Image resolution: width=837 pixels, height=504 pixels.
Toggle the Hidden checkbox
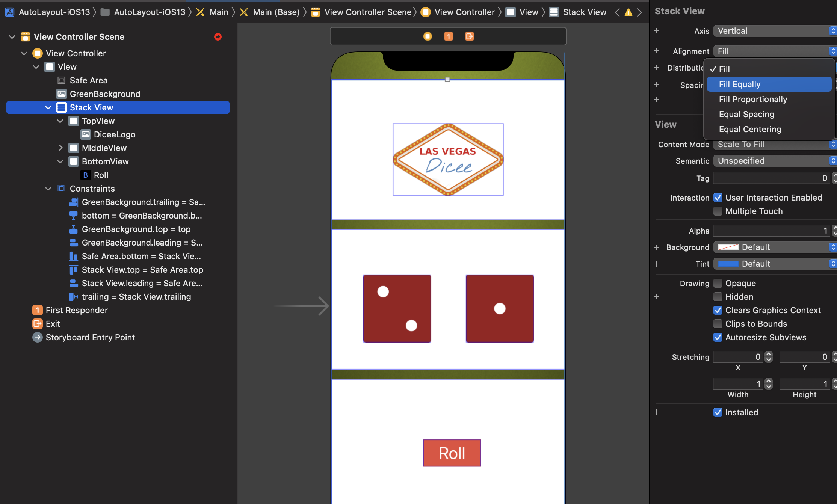(x=718, y=297)
